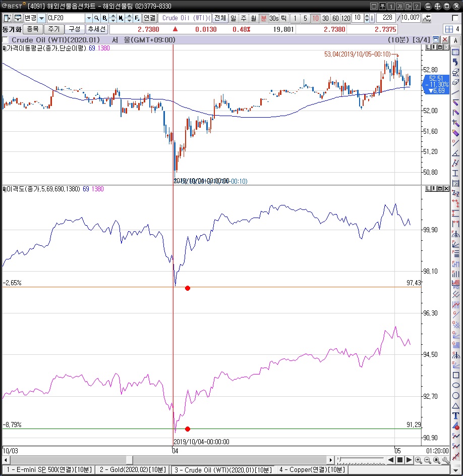The image size is (463, 476).
Task: Open the Copper(연결) chart tab
Action: (x=311, y=470)
